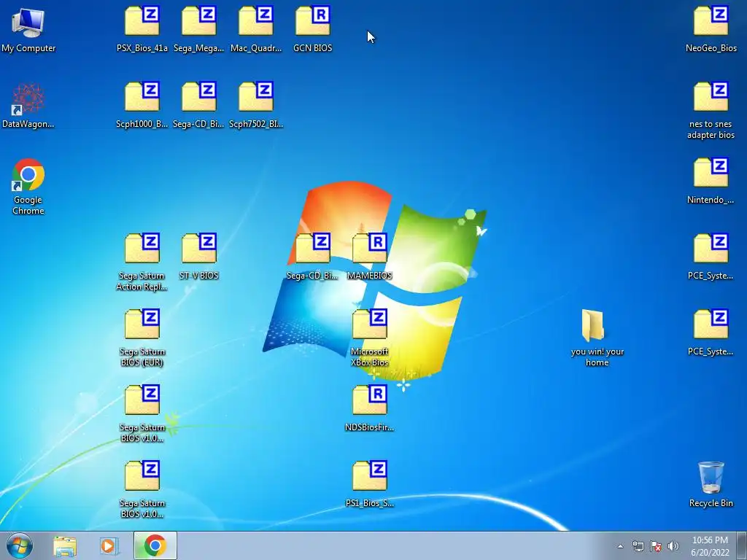The width and height of the screenshot is (747, 560).
Task: Open the Windows Start menu
Action: 20,545
